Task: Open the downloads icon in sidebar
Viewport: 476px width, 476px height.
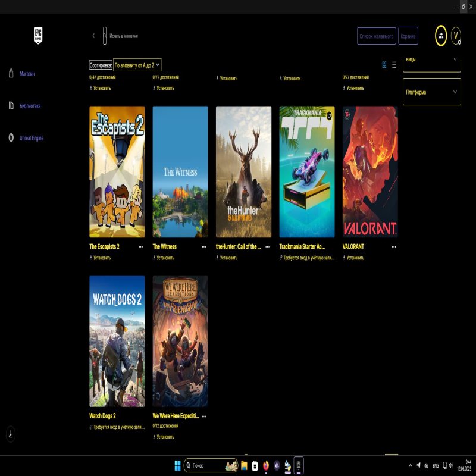Action: click(11, 434)
